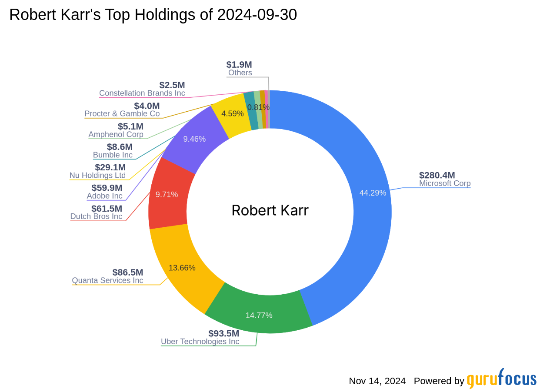Click the "Adobe Inc" label
The height and width of the screenshot is (392, 540).
tap(104, 196)
